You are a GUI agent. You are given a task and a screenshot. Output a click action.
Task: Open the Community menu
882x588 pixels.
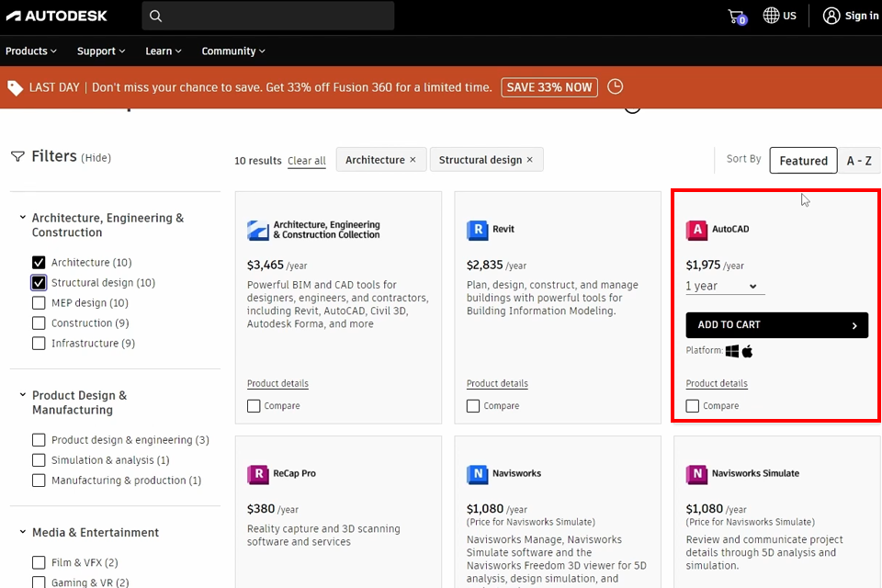click(233, 51)
